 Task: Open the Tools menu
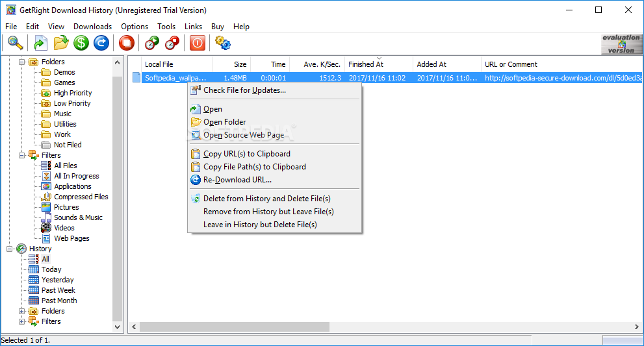(x=166, y=27)
